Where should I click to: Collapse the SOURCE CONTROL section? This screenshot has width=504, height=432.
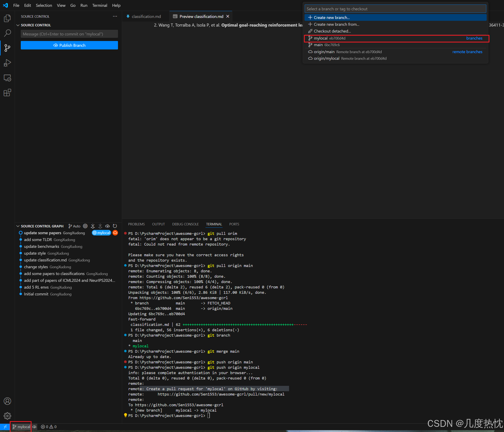pos(18,25)
